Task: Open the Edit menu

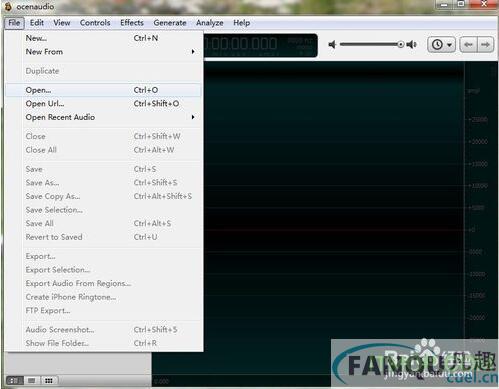Action: point(37,23)
